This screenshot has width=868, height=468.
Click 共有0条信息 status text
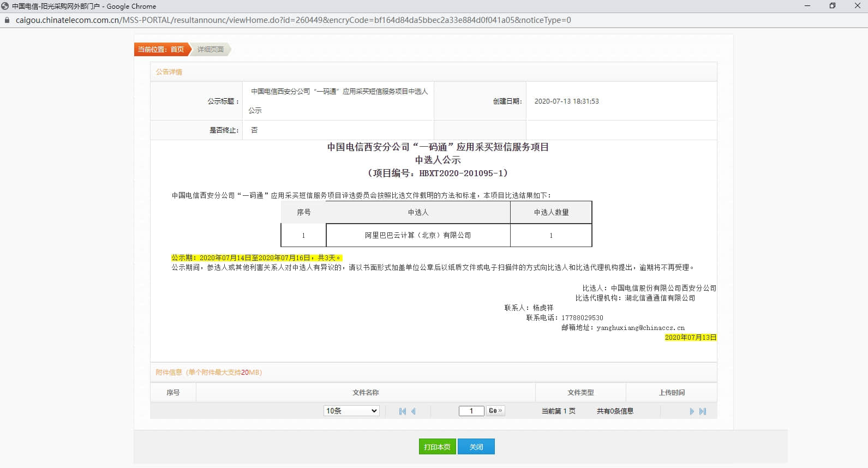615,411
